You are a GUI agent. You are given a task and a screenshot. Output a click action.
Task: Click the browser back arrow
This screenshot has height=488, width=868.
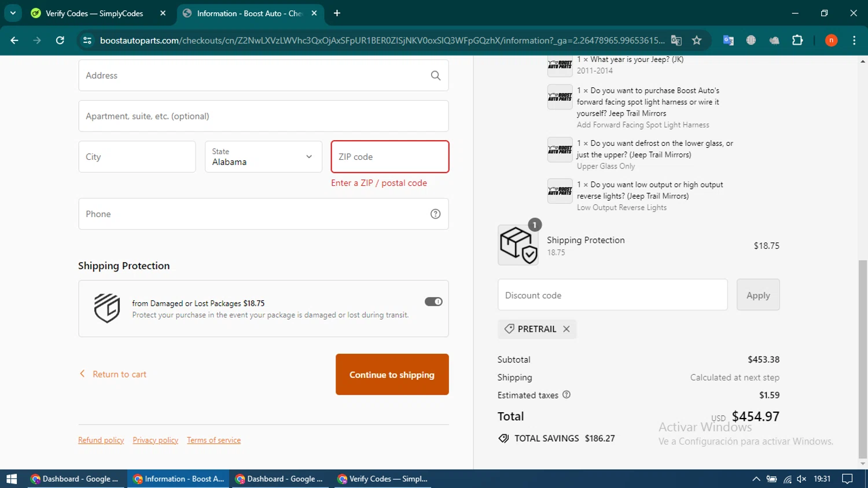tap(14, 40)
